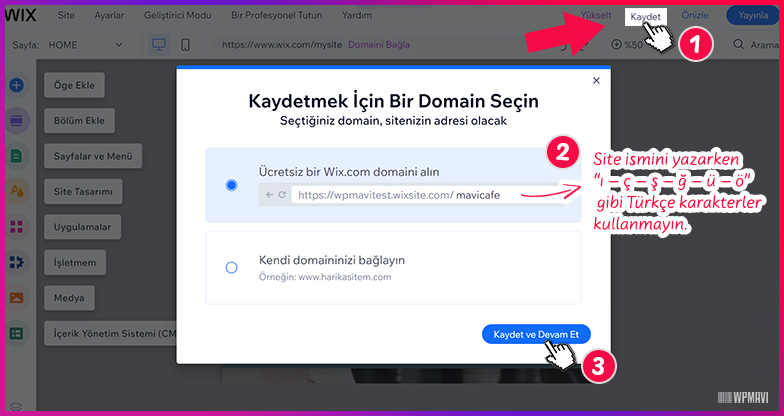
Task: Click the Domaini Bağla link
Action: coord(379,44)
